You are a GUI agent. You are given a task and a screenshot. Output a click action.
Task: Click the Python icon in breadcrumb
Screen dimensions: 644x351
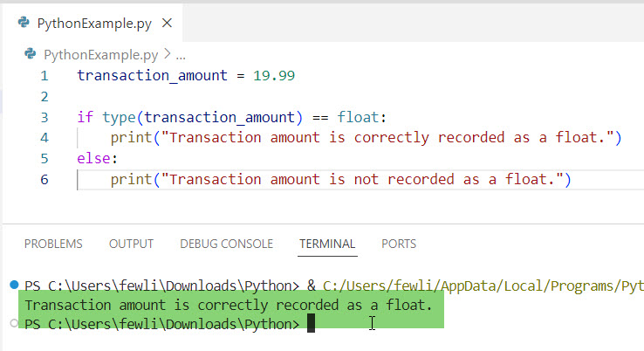click(x=30, y=54)
